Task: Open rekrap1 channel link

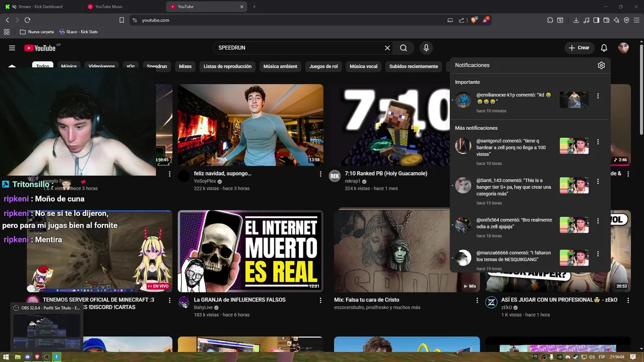Action: tap(352, 182)
